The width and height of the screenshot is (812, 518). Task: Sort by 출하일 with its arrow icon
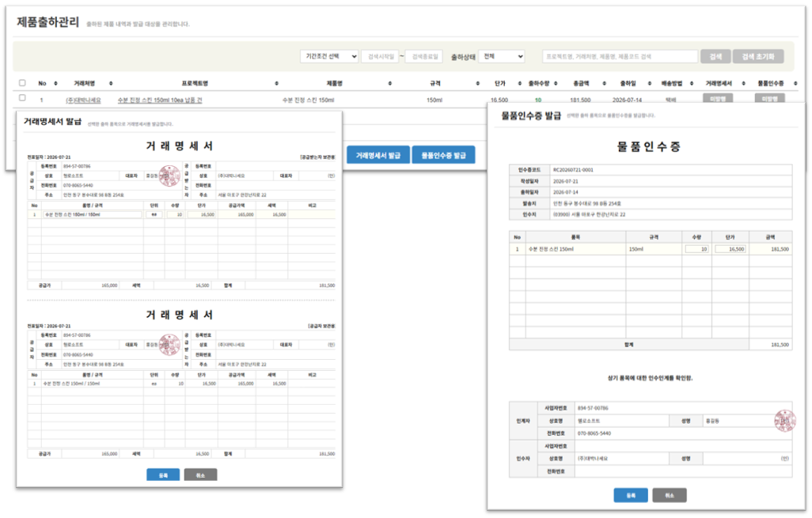649,83
